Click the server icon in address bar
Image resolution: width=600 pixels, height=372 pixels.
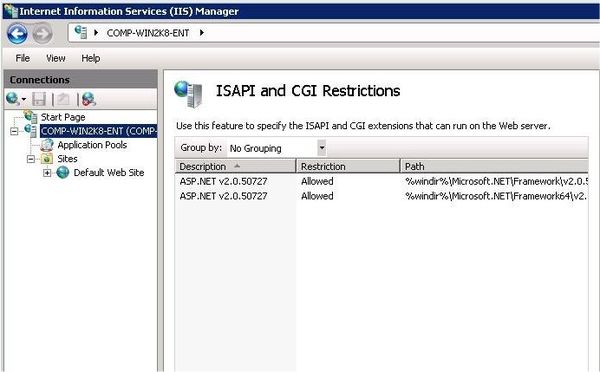point(81,33)
